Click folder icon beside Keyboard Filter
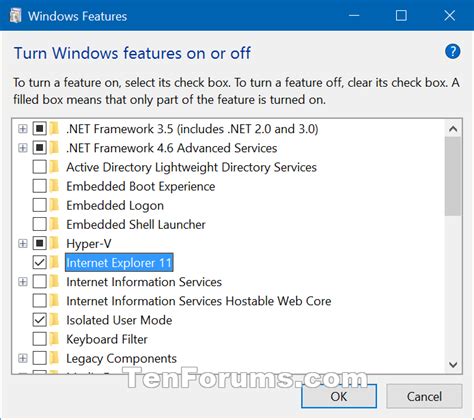 pyautogui.click(x=54, y=339)
